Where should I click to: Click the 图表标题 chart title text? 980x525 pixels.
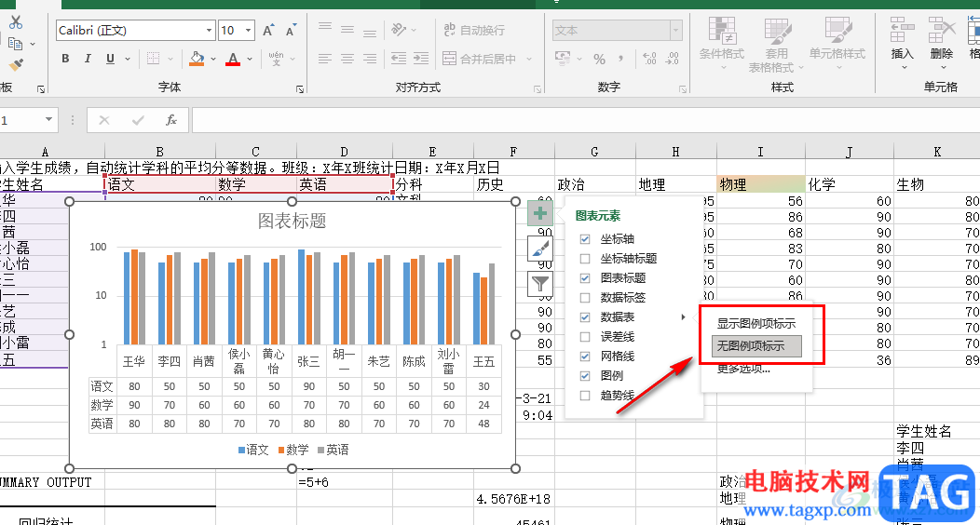pyautogui.click(x=292, y=221)
